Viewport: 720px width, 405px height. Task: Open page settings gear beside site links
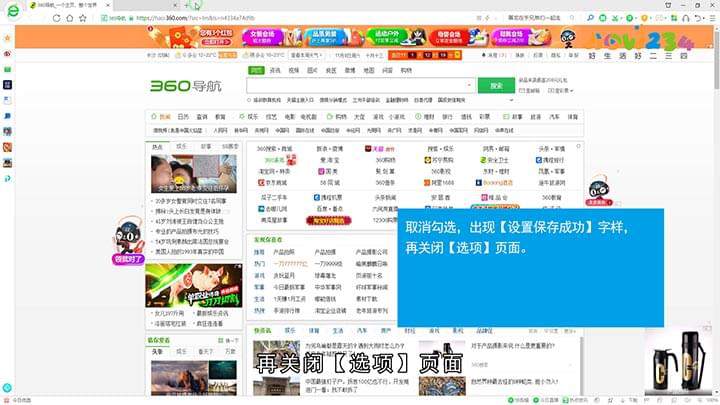click(578, 146)
